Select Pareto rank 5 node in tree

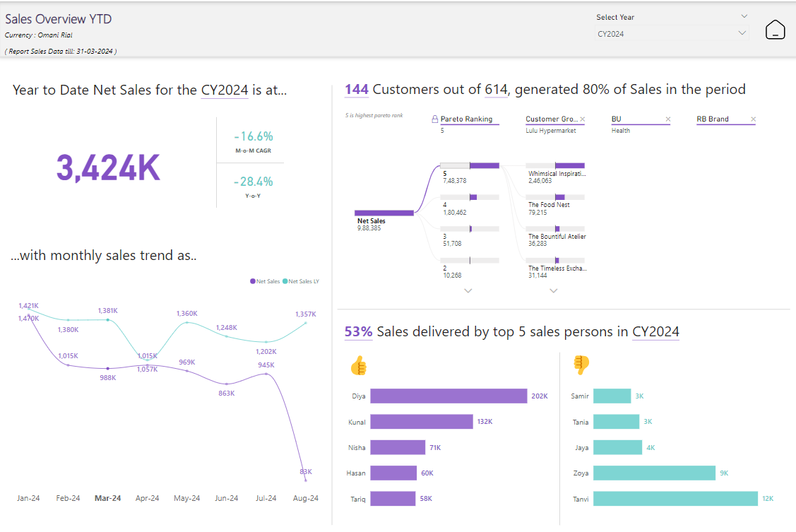tap(469, 165)
